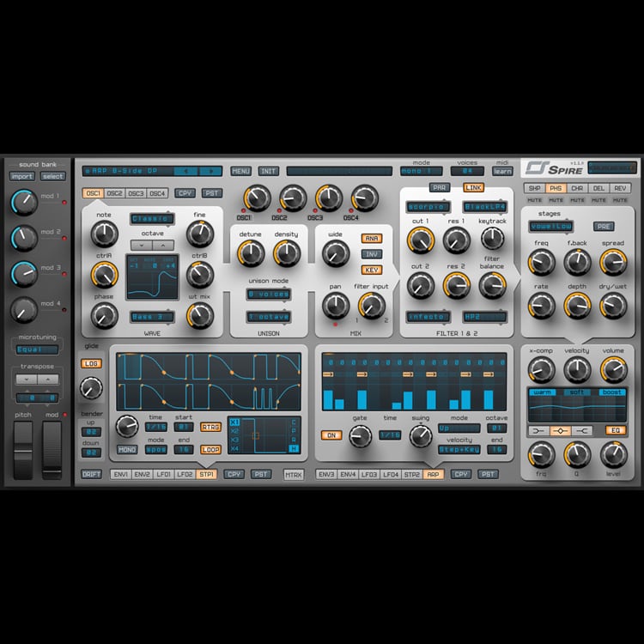Image resolution: width=644 pixels, height=644 pixels.
Task: Open the Classic oscillator mode dropdown
Action: 152,219
